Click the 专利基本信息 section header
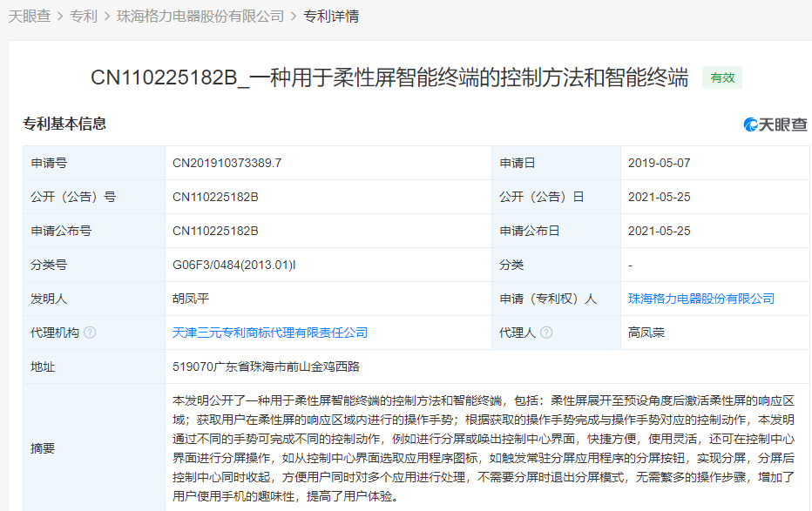The image size is (812, 511). coord(64,124)
